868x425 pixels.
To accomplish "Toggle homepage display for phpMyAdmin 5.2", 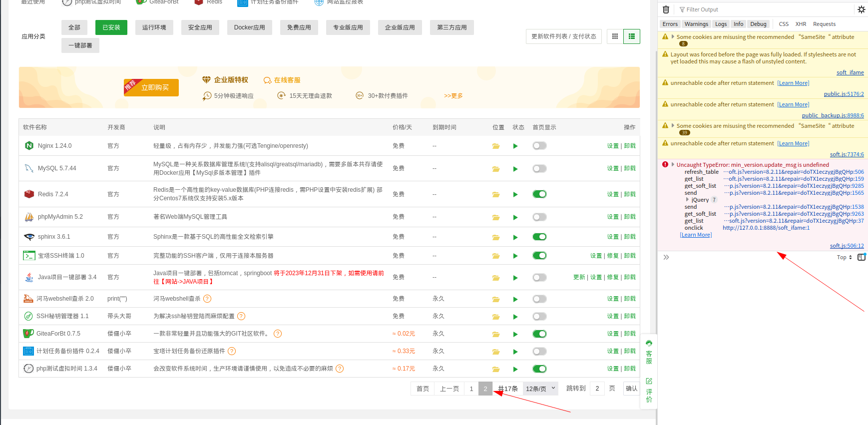I will (x=539, y=217).
